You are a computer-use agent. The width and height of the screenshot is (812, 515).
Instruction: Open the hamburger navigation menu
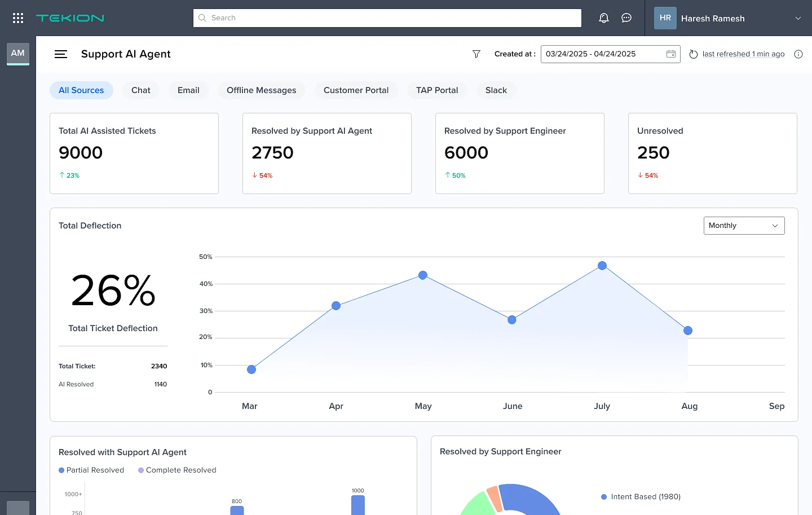coord(61,54)
